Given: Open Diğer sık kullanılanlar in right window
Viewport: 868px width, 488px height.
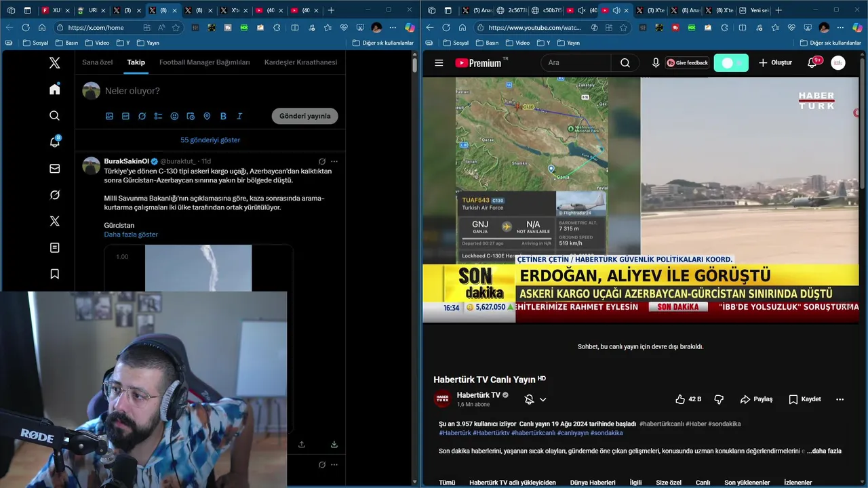Looking at the screenshot, I should (x=830, y=43).
